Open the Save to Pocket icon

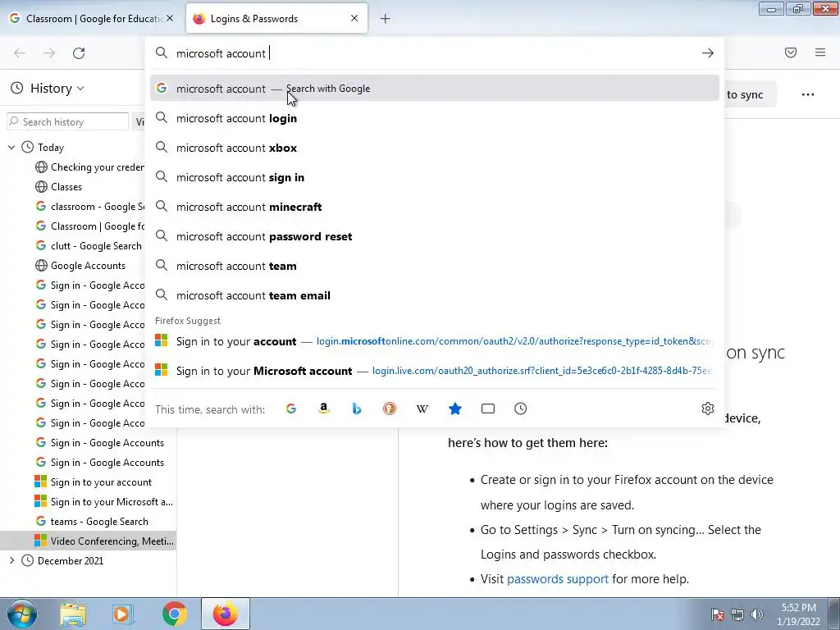pyautogui.click(x=791, y=52)
